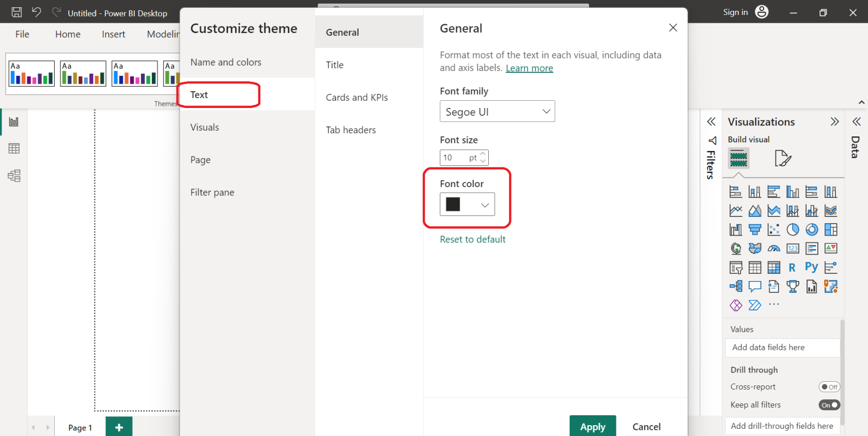The height and width of the screenshot is (436, 868).
Task: Open the Insert ribbon tab
Action: coord(114,34)
